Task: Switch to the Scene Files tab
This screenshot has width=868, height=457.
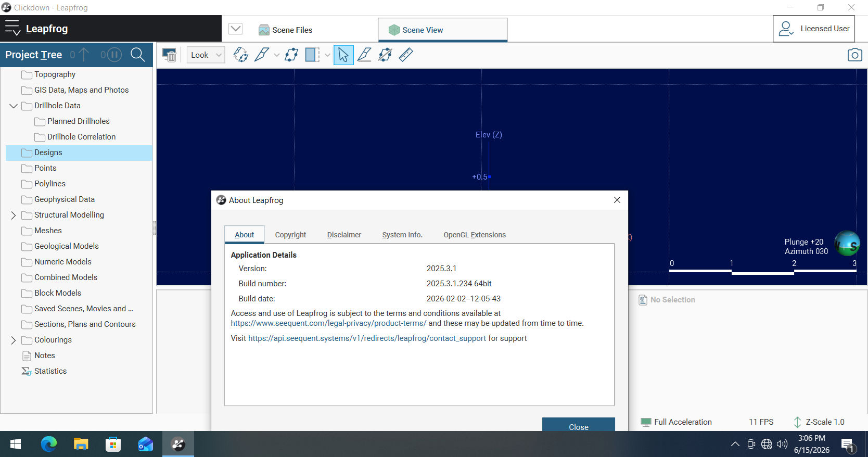Action: pos(286,30)
